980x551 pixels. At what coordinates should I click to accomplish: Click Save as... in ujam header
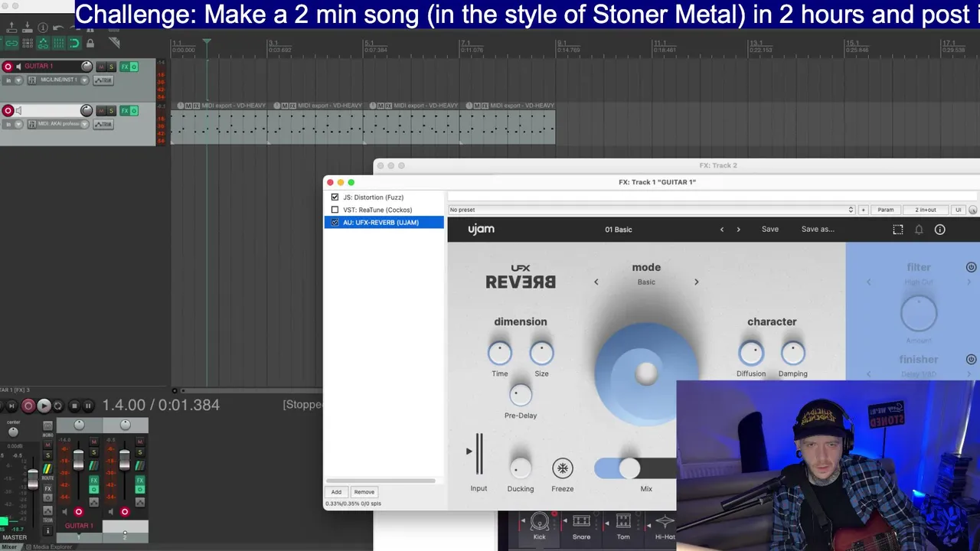point(818,229)
